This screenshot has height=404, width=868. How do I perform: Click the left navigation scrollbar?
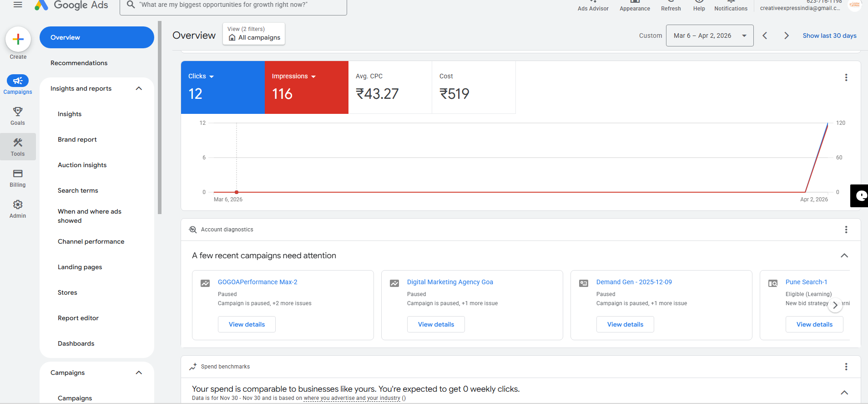160,118
